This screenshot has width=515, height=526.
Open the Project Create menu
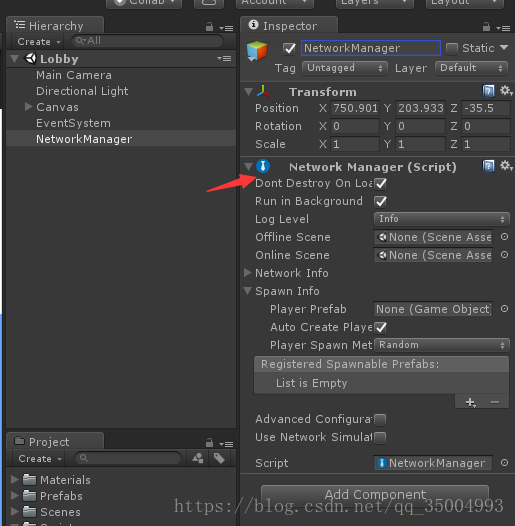[x=40, y=459]
